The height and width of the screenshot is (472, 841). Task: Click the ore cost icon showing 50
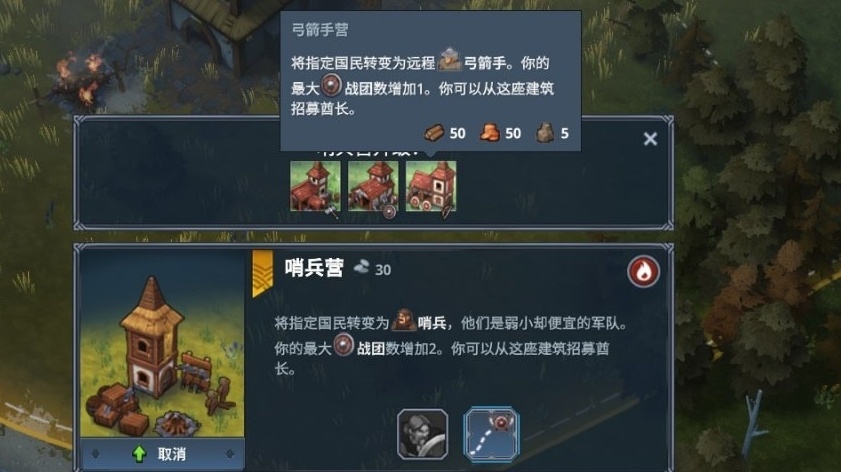pyautogui.click(x=489, y=132)
